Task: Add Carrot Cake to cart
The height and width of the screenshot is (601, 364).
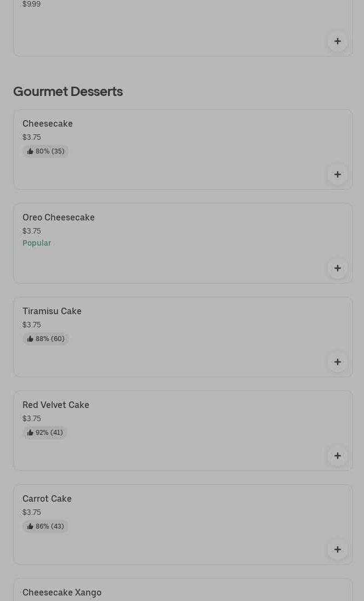Action: coord(337,549)
